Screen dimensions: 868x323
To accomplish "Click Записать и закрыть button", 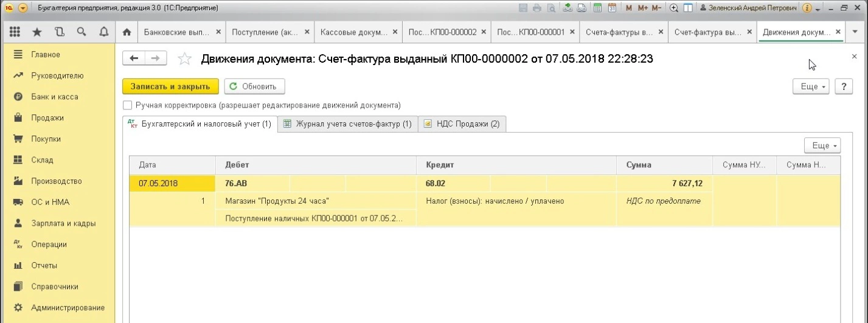I will tap(170, 86).
